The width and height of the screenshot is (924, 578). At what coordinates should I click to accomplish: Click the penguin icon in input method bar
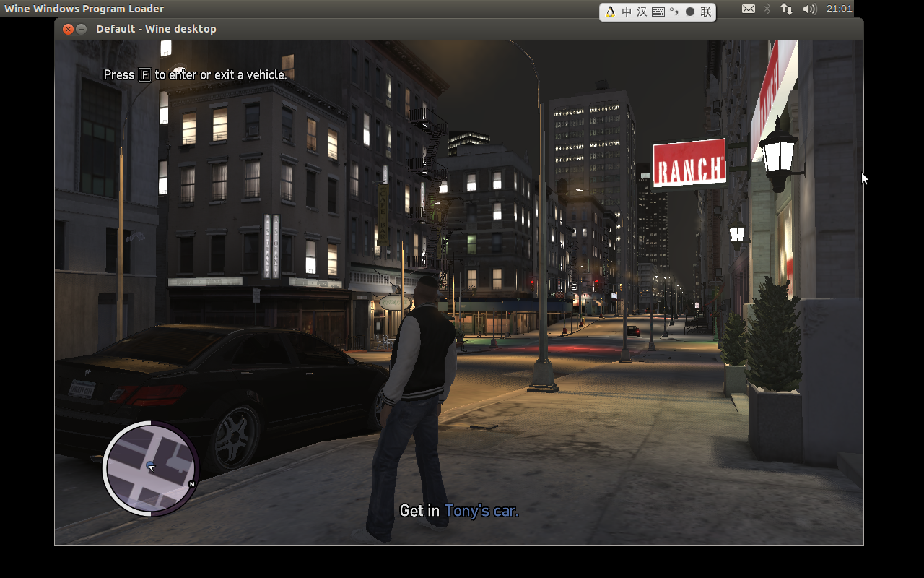[x=611, y=12]
